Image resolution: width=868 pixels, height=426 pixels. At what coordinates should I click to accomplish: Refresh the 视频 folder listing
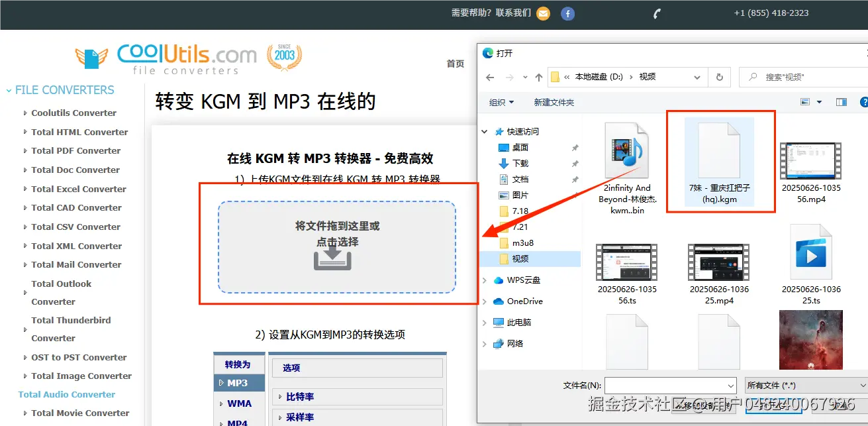[719, 77]
